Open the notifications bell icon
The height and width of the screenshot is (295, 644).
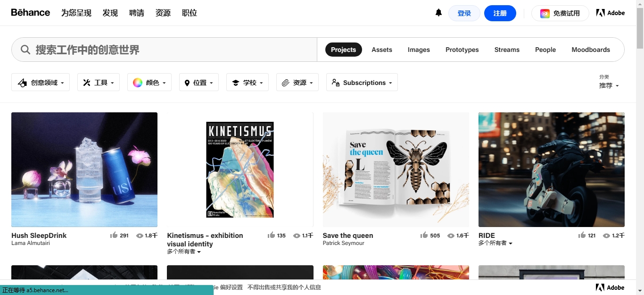pos(438,13)
